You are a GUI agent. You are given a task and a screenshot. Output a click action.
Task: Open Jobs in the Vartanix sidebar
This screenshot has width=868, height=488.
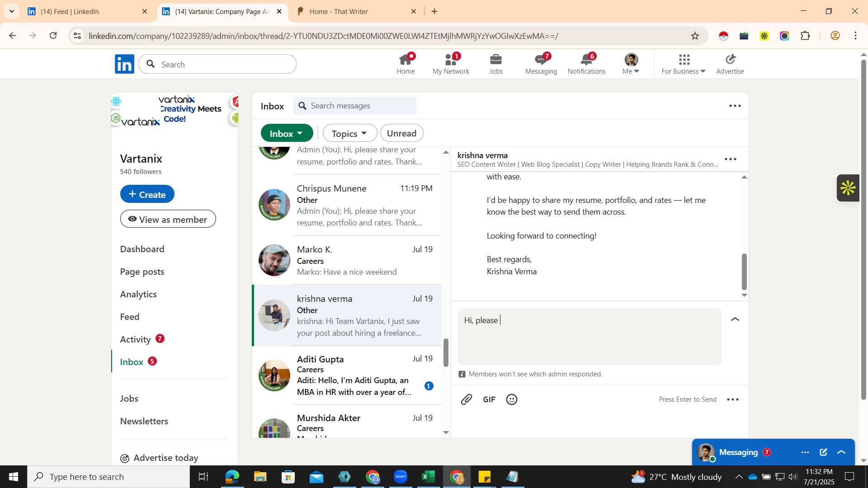pos(129,399)
